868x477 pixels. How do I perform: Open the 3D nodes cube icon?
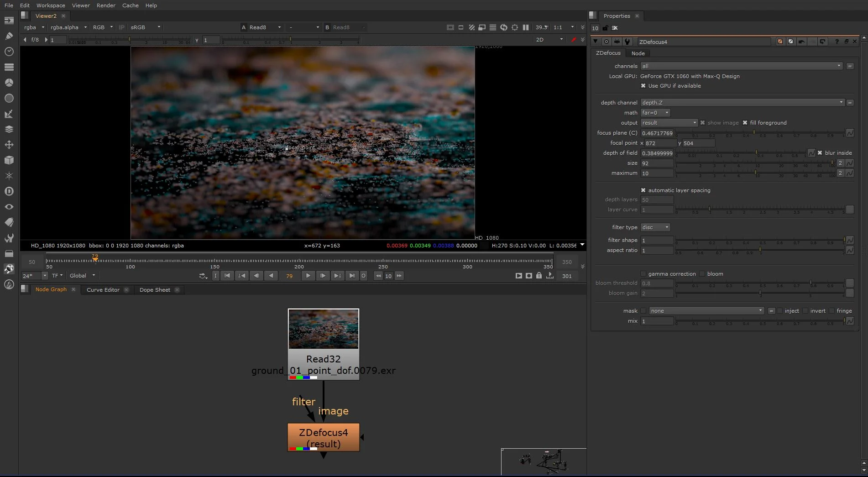click(x=9, y=160)
